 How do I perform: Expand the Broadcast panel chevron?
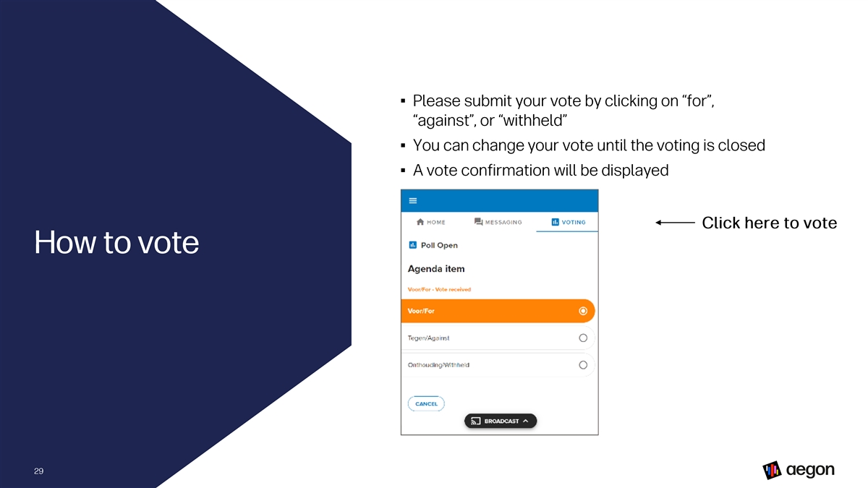point(526,421)
